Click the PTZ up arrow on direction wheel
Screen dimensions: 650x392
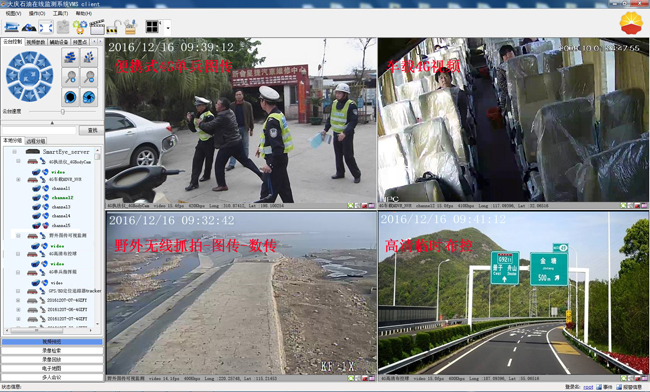(x=29, y=57)
